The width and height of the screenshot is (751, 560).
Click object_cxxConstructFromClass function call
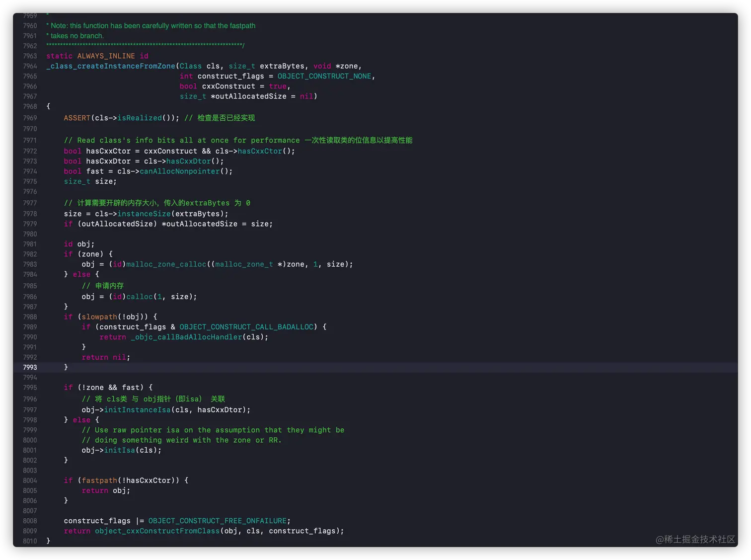157,531
